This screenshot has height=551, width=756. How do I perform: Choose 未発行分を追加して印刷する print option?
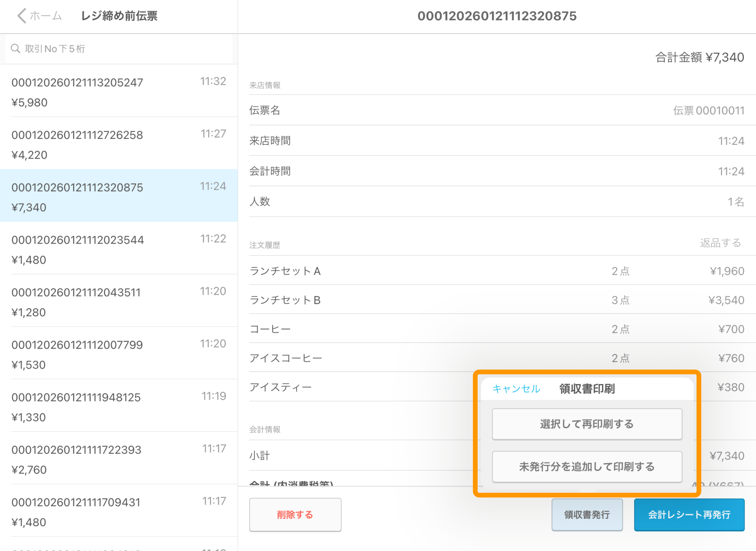(x=587, y=467)
